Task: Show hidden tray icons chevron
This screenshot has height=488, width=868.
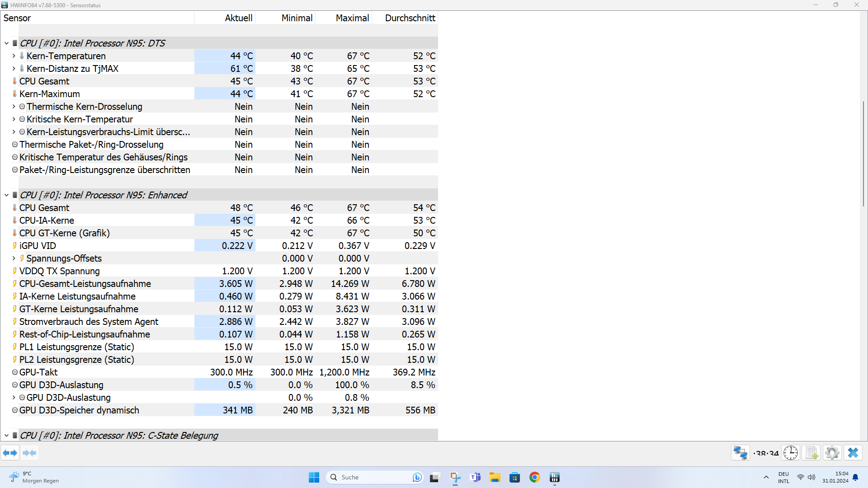Action: (766, 477)
